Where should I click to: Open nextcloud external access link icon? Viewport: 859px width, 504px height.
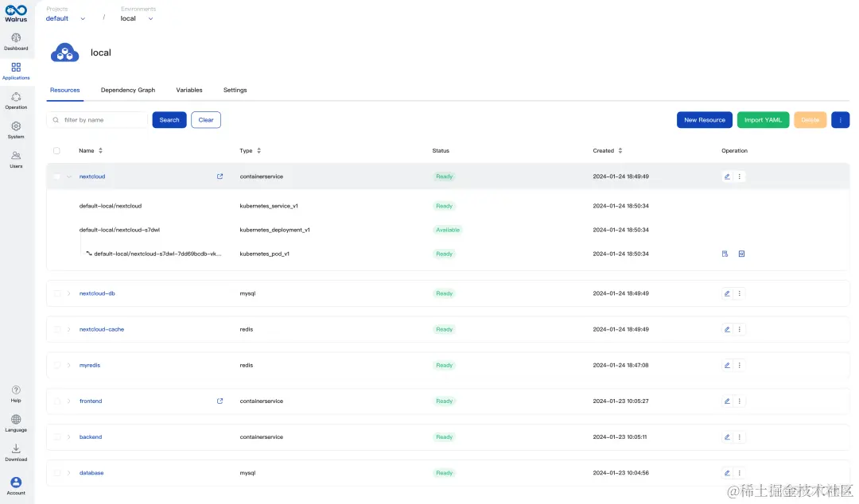click(x=220, y=176)
